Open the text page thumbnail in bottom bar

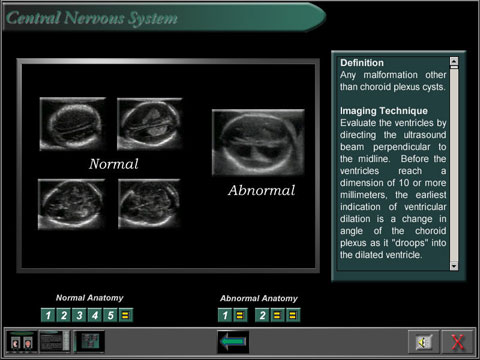pyautogui.click(x=55, y=342)
